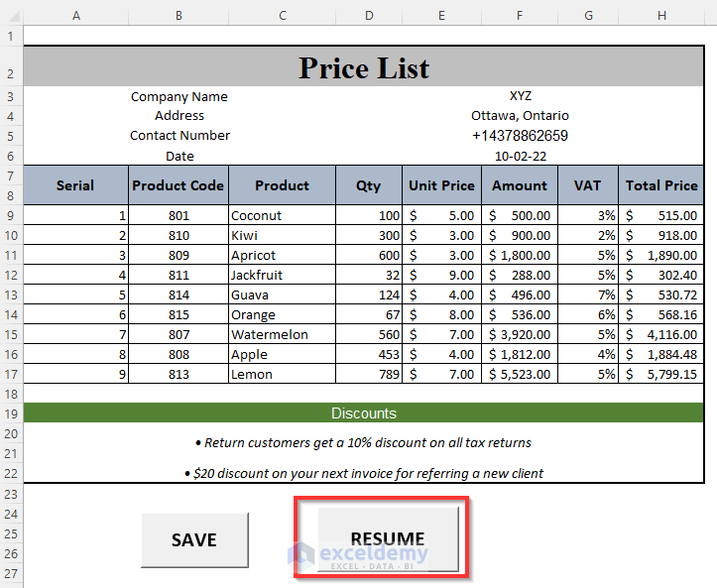The width and height of the screenshot is (717, 588).
Task: Click the Jackfruit product cell
Action: pyautogui.click(x=282, y=276)
